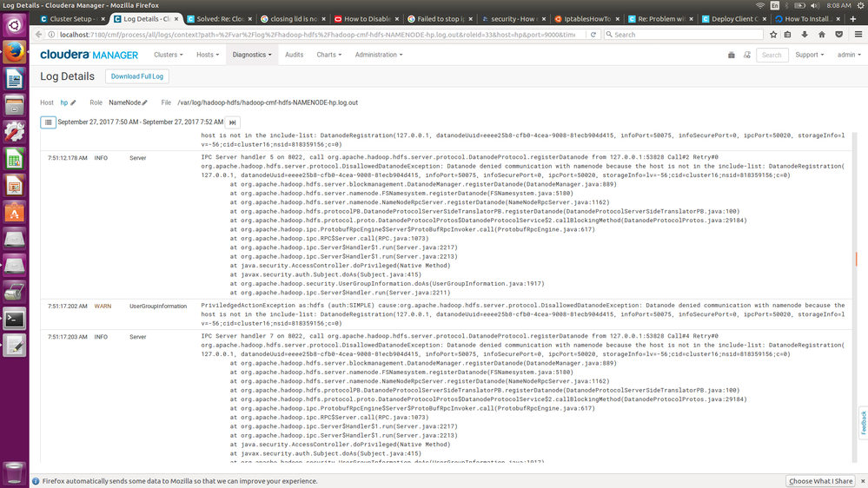Open WiFi network indicator
Viewport: 868px width, 488px height.
click(x=760, y=5)
